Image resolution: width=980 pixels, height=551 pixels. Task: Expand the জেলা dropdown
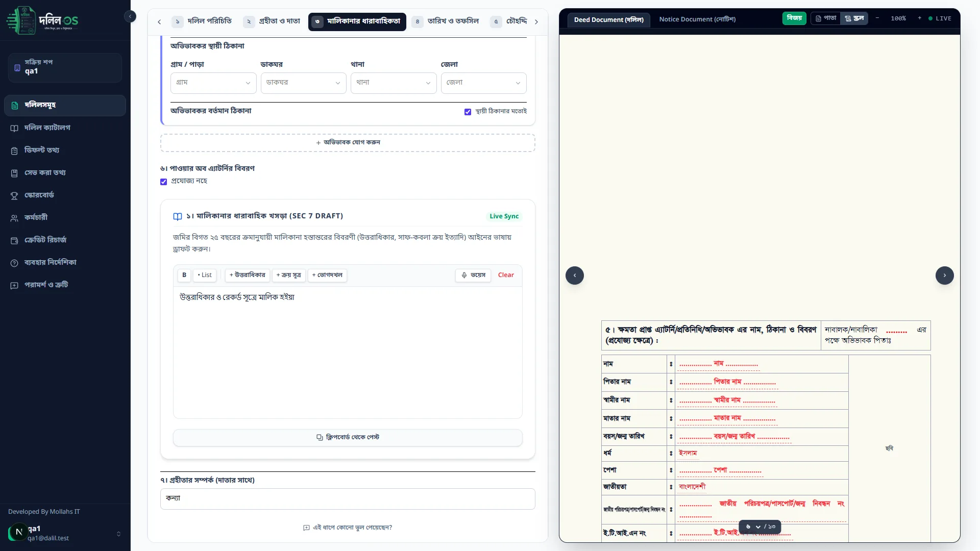coord(483,83)
